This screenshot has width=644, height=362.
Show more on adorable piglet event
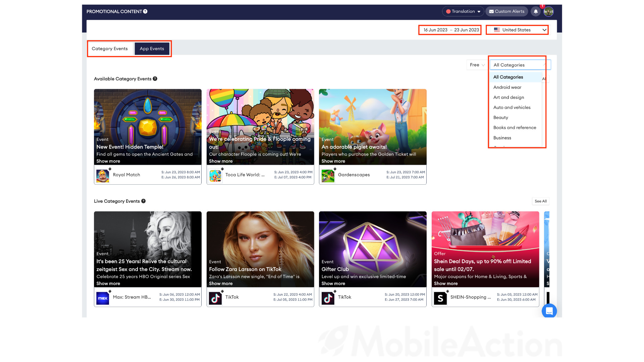tap(333, 161)
